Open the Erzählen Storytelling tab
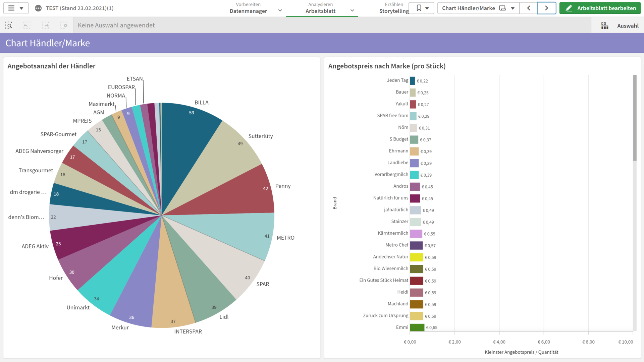The height and width of the screenshot is (362, 644). [x=394, y=8]
